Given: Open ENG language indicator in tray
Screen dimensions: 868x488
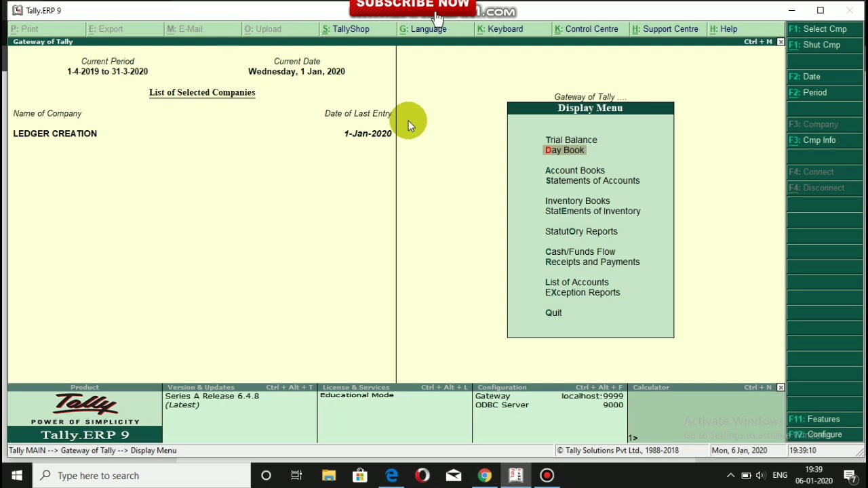Looking at the screenshot, I should pyautogui.click(x=780, y=475).
